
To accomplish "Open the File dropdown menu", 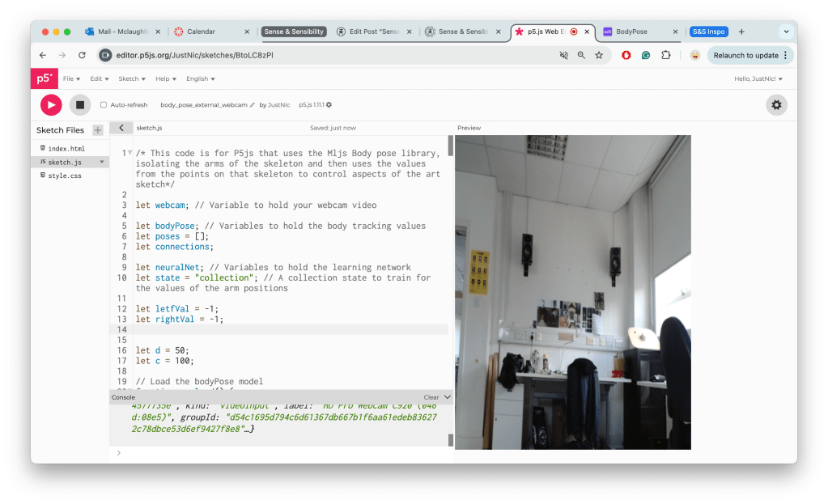I will click(x=71, y=79).
